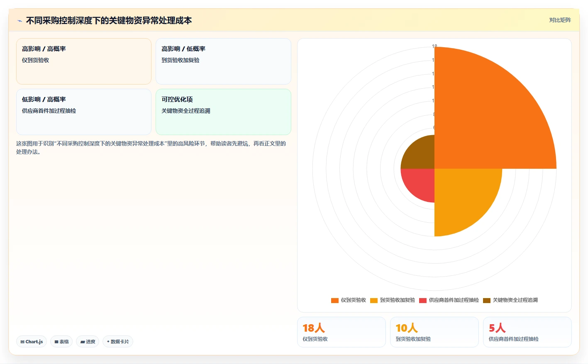
Task: Select the 高影响 / 高概率 matrix card
Action: (84, 61)
